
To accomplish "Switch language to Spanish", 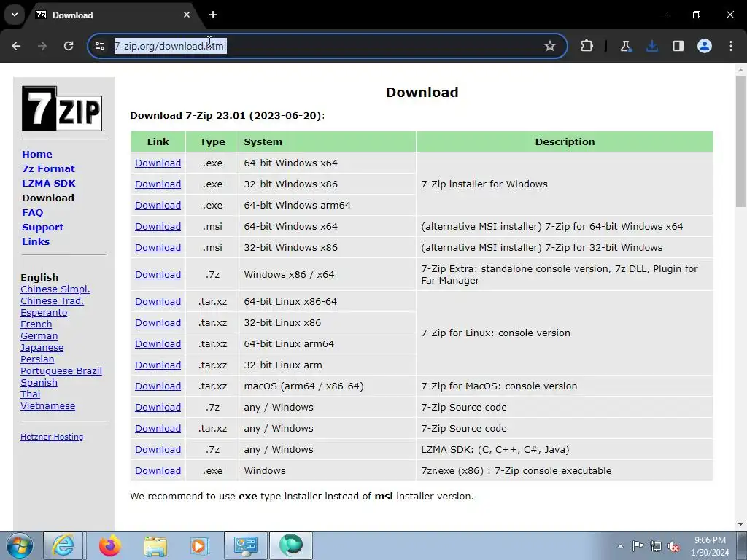I will click(x=39, y=382).
